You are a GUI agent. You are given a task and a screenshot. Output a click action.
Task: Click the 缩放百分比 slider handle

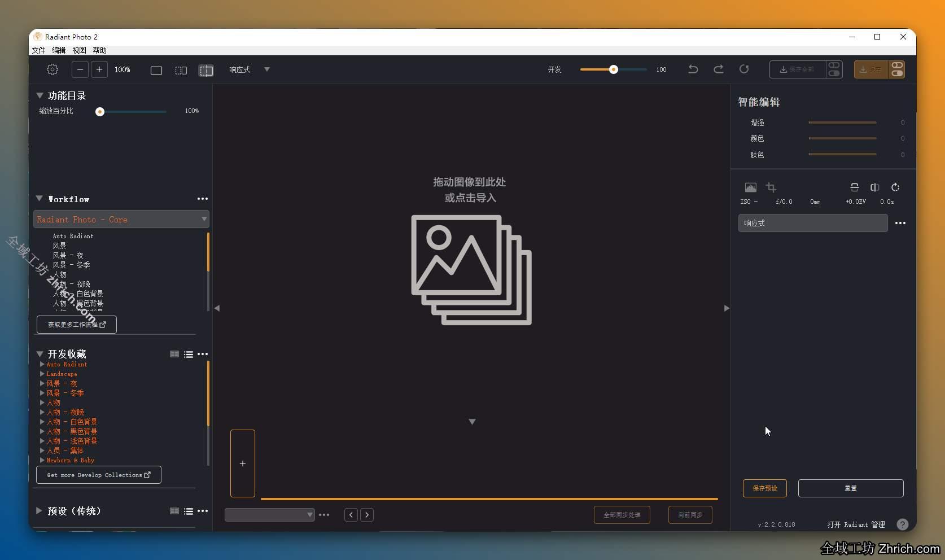point(100,112)
